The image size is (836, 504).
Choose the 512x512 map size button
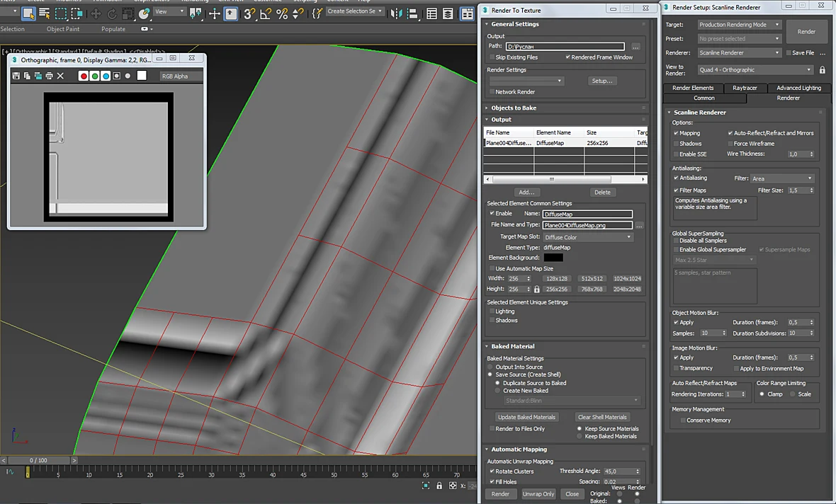592,279
